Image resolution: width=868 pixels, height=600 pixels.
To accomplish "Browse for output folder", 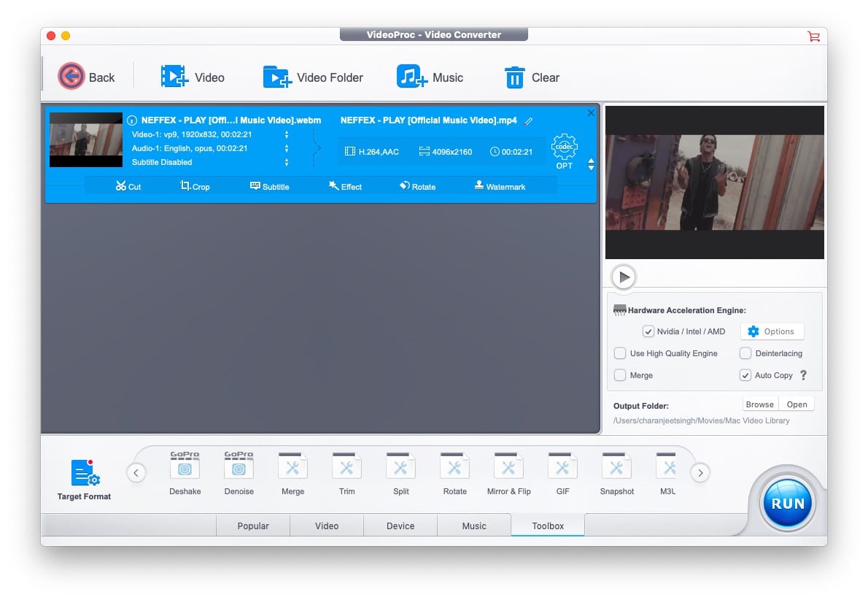I will (x=759, y=404).
